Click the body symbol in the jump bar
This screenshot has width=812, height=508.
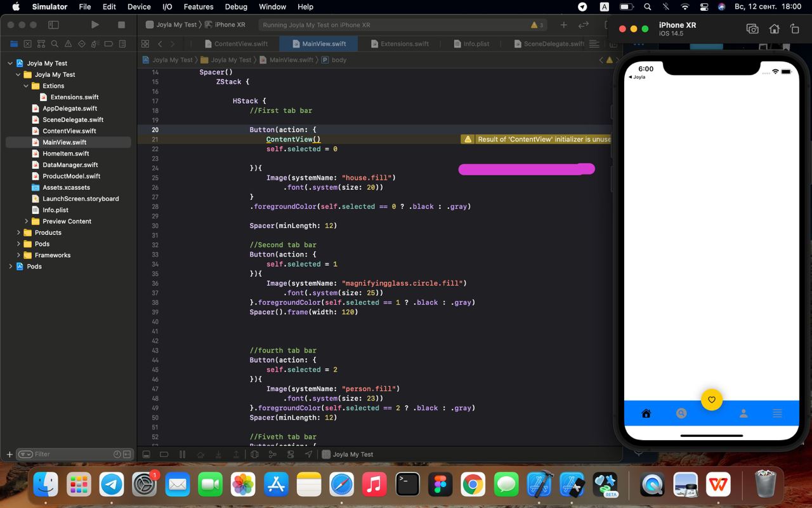334,60
